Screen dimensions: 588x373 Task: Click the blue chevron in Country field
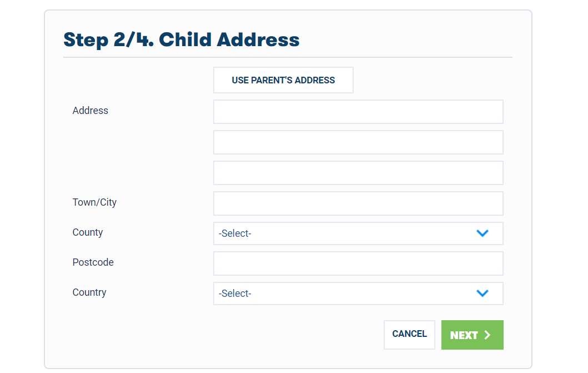tap(483, 293)
